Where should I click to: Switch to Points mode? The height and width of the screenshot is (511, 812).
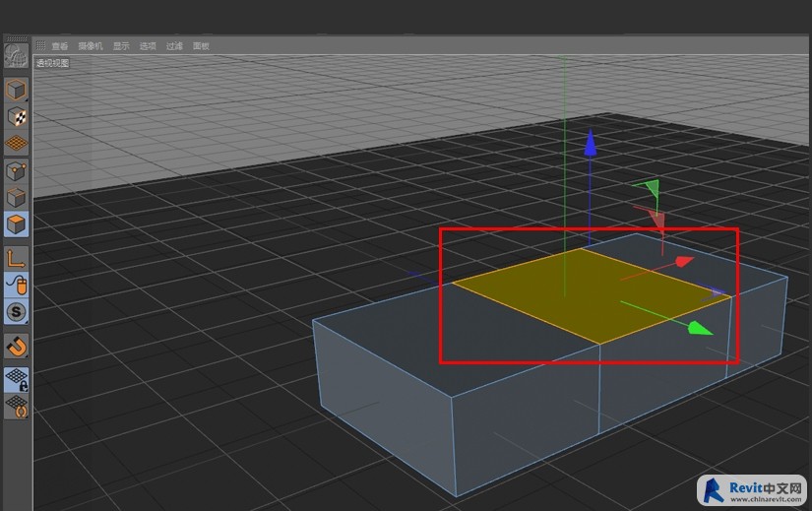coord(16,170)
